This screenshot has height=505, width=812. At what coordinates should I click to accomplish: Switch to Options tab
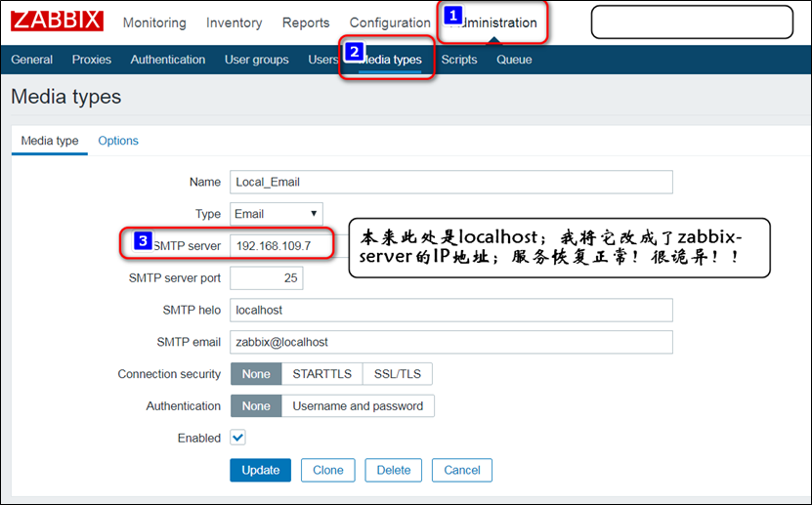coord(118,141)
